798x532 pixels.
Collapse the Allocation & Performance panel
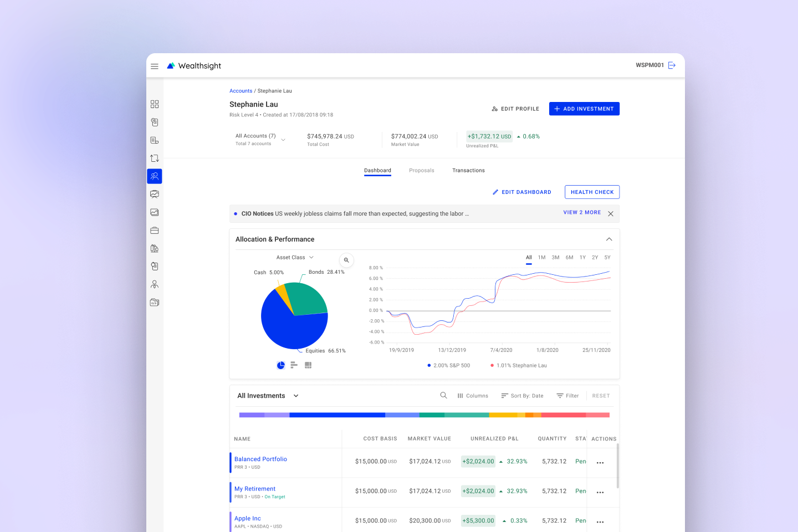tap(609, 239)
